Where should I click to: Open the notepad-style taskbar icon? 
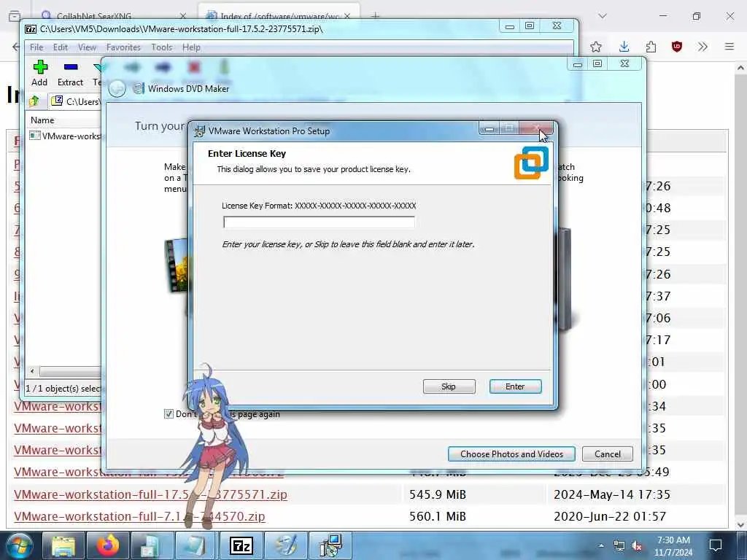[196, 545]
